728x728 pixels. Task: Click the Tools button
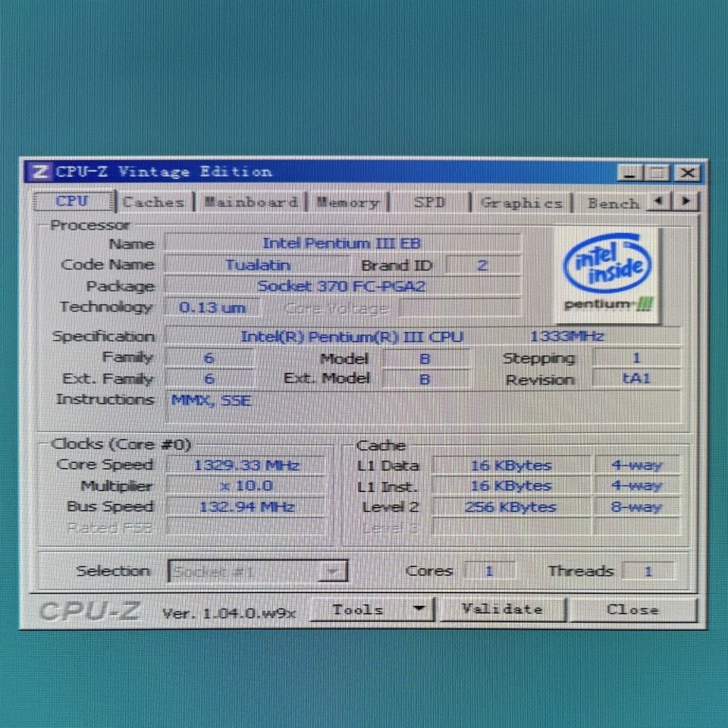(x=356, y=609)
